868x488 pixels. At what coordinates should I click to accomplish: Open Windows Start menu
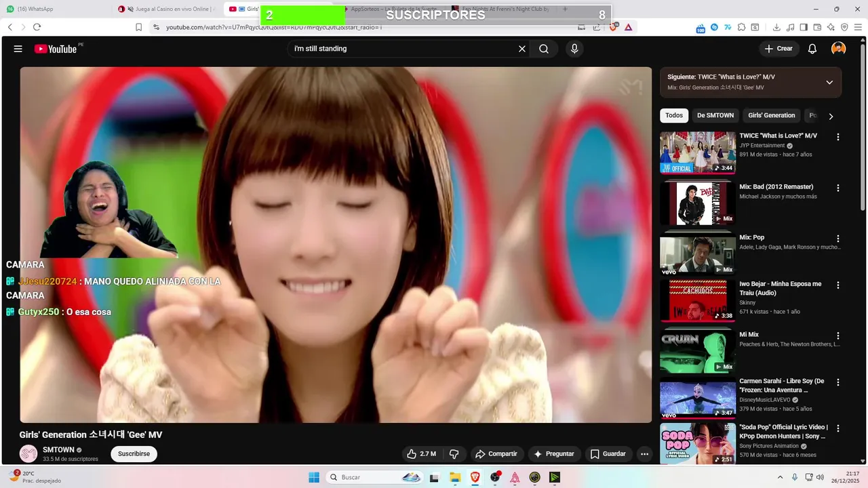click(x=314, y=477)
